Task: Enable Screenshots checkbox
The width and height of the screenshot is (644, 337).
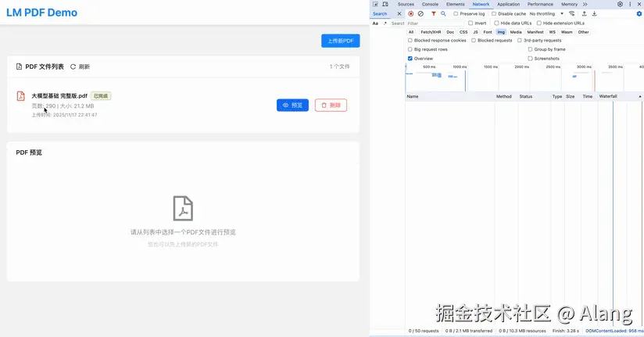Action: coord(530,59)
